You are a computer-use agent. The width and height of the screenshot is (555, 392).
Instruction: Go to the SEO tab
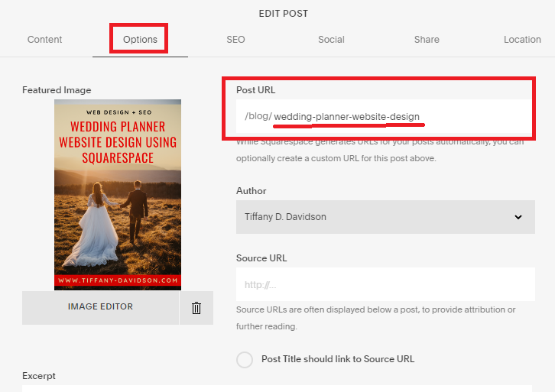coord(235,39)
